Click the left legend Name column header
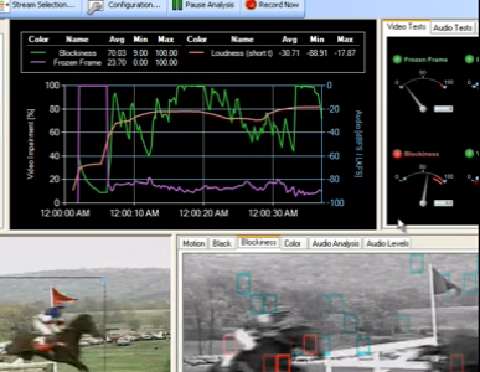The height and width of the screenshot is (372, 480). [x=77, y=39]
